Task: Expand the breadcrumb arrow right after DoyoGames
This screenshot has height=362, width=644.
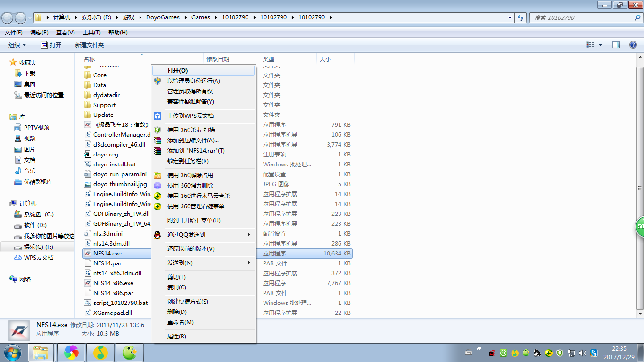Action: pos(185,17)
